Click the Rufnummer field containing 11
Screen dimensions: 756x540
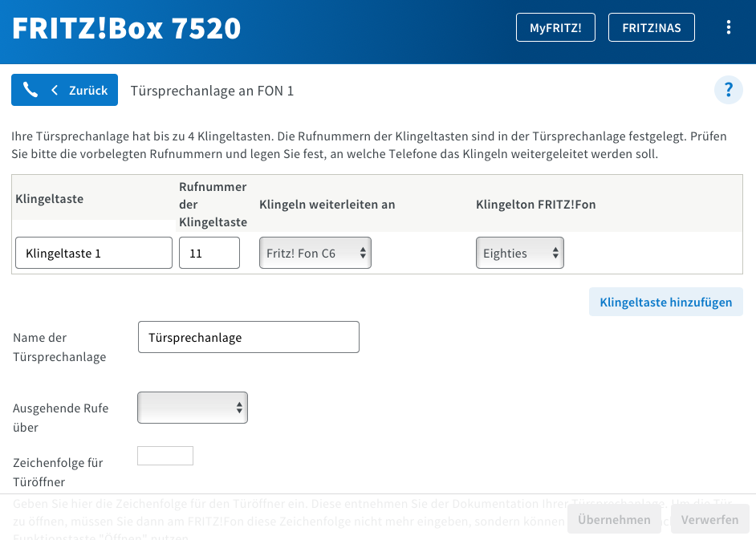(x=209, y=253)
